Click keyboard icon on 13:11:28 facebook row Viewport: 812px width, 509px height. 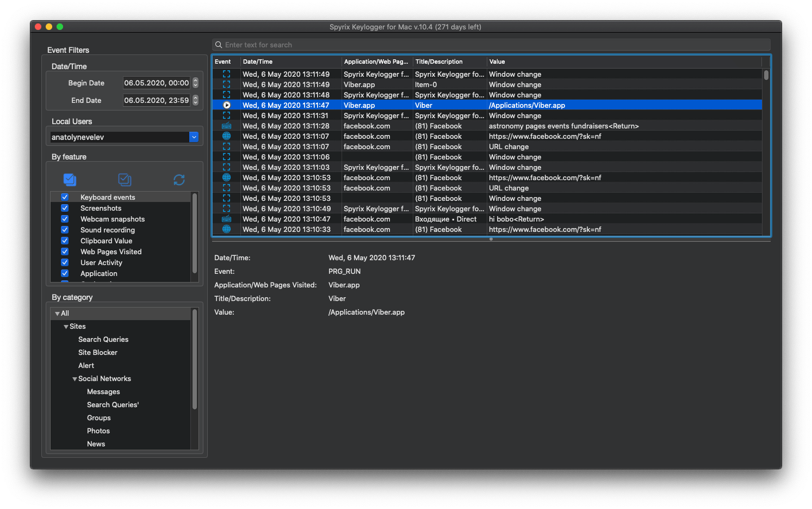[227, 126]
